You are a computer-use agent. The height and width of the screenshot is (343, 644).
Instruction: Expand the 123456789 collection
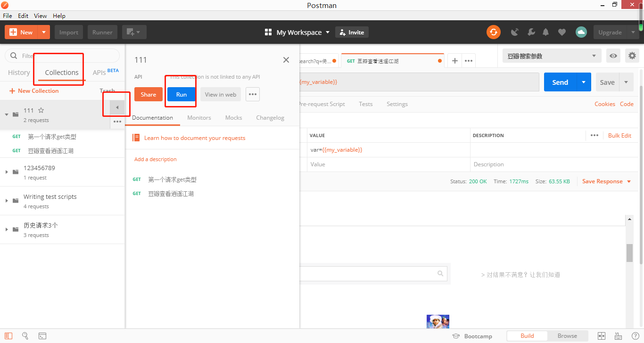pos(7,172)
